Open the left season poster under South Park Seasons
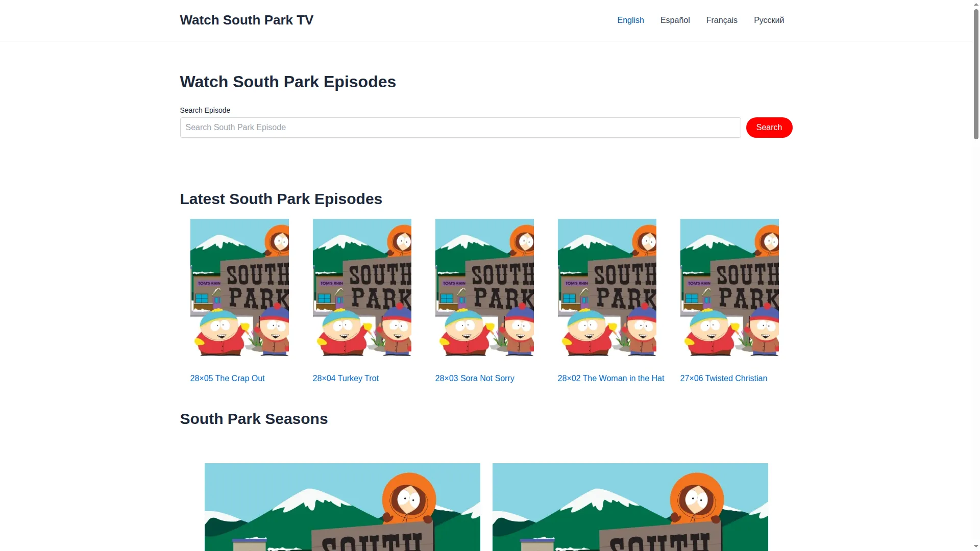980x551 pixels. pos(342,507)
